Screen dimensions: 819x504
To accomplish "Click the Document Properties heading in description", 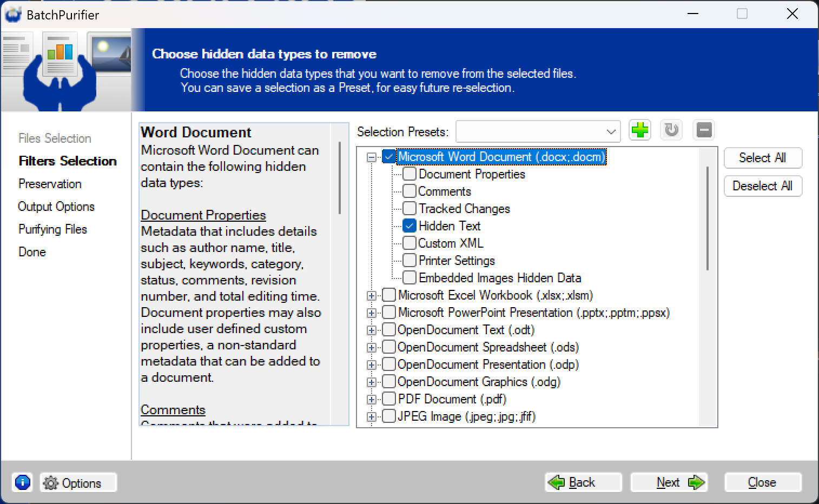I will (x=203, y=215).
